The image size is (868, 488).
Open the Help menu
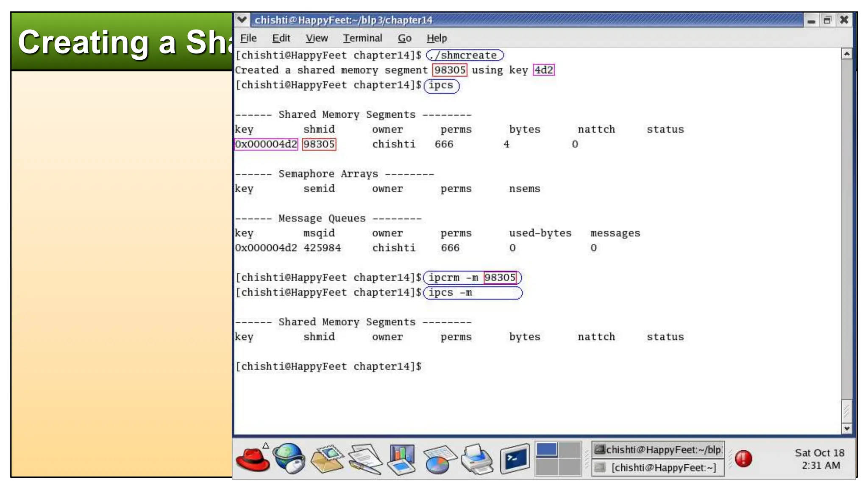pos(437,38)
